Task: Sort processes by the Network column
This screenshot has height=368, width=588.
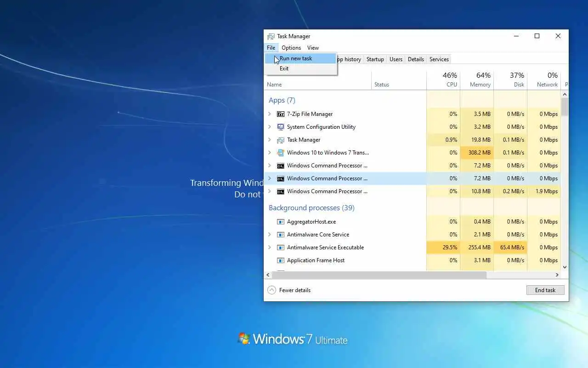Action: pyautogui.click(x=544, y=80)
